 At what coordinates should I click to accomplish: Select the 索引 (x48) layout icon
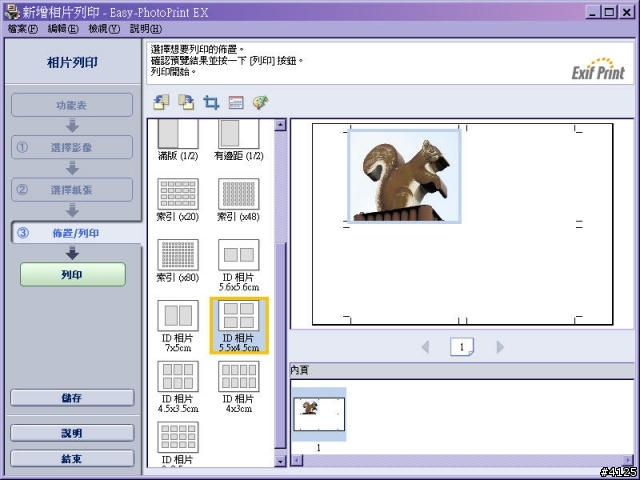click(x=239, y=194)
